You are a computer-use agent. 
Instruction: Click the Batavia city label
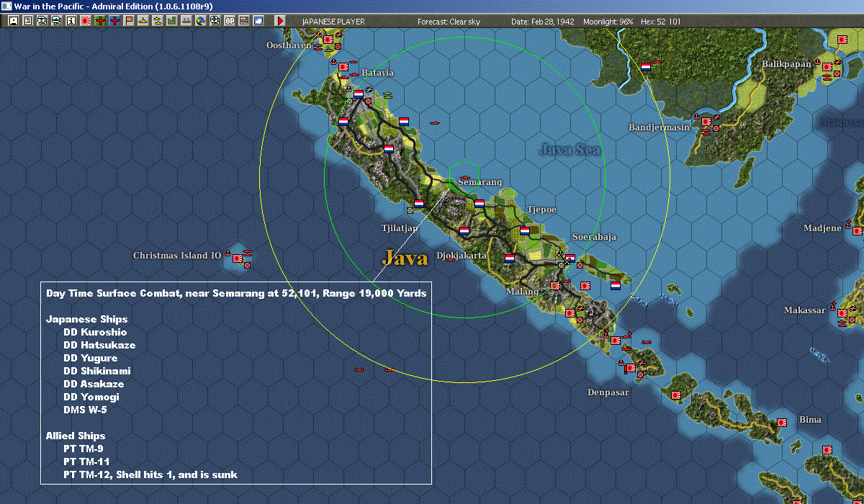click(377, 73)
